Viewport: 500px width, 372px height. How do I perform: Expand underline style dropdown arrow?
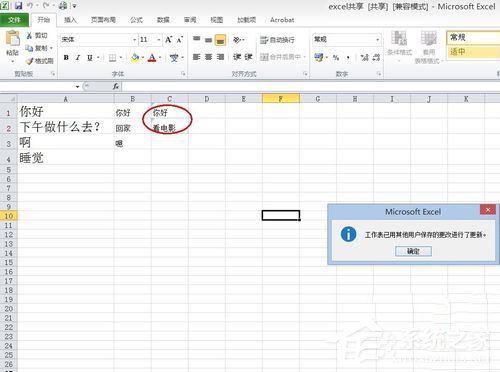[x=98, y=58]
